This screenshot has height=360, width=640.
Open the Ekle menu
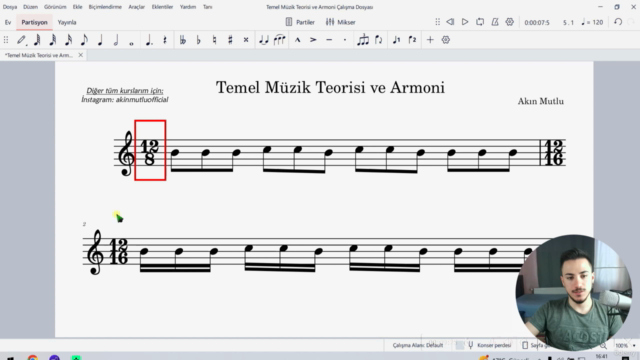click(78, 7)
